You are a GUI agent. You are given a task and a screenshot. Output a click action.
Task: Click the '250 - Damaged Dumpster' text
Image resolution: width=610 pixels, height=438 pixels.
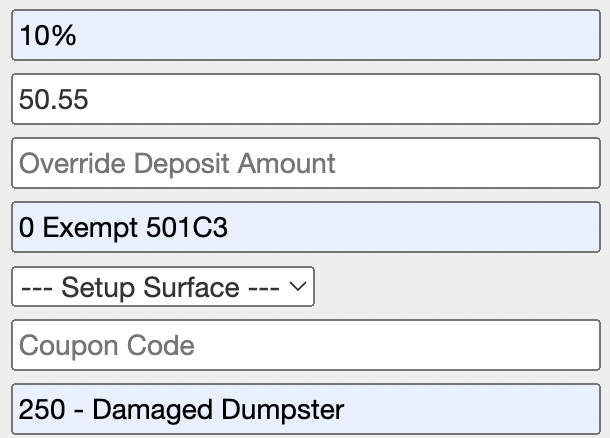coord(181,410)
